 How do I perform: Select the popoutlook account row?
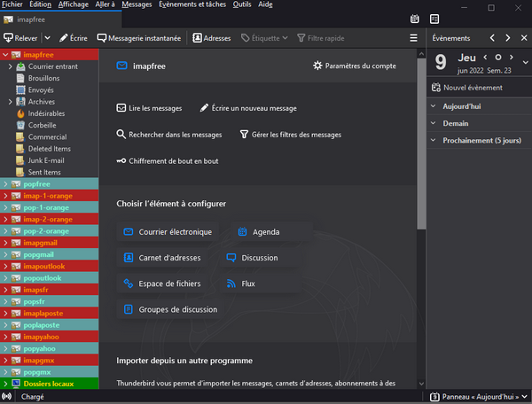(x=49, y=278)
